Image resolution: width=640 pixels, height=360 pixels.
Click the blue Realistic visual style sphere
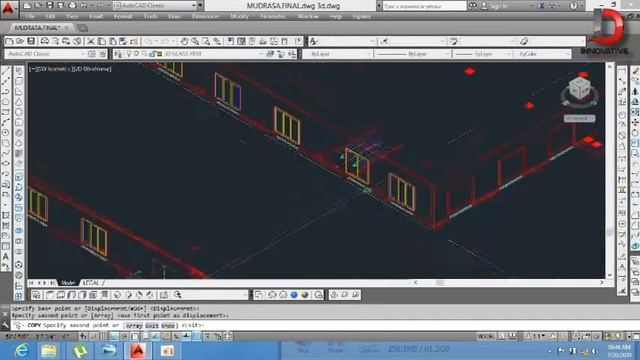pyautogui.click(x=294, y=295)
